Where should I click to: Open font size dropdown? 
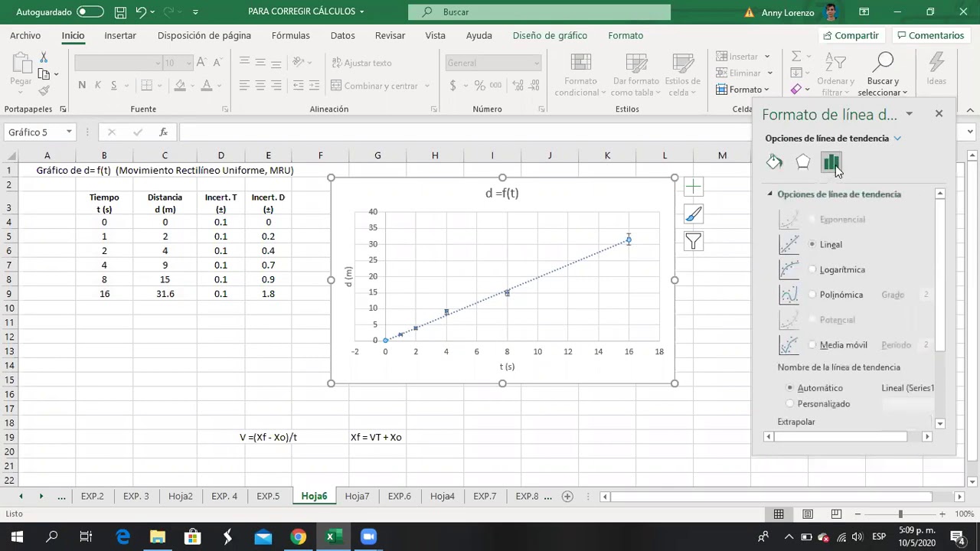click(x=190, y=63)
